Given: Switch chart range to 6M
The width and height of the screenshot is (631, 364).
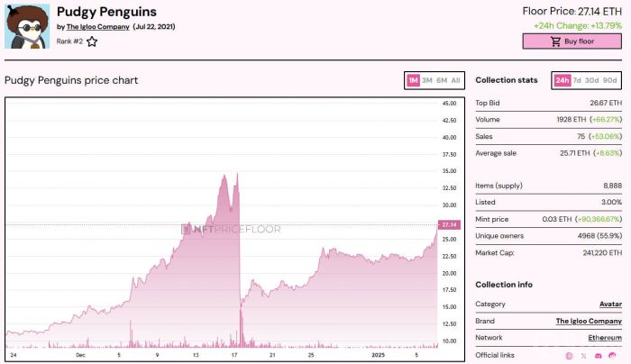Looking at the screenshot, I should coord(442,80).
